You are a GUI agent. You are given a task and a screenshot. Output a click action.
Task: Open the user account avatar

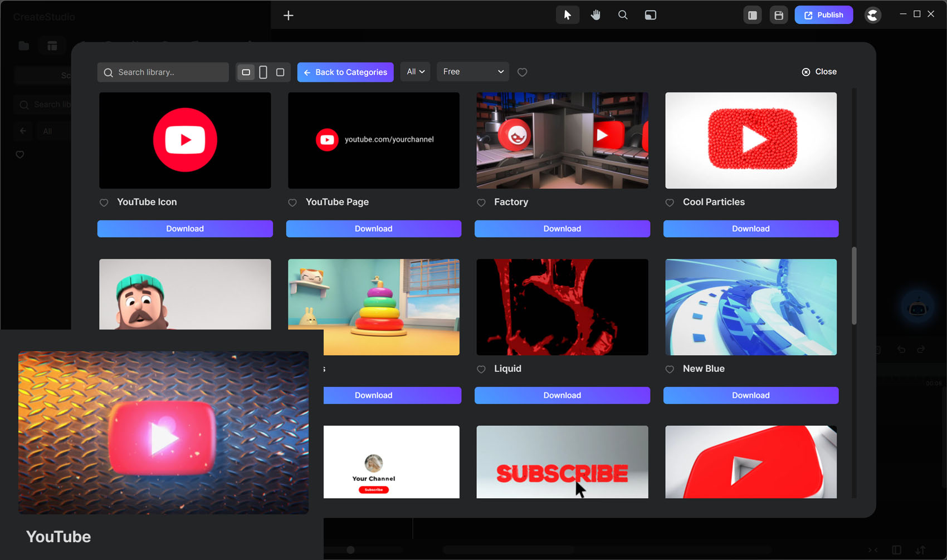pos(872,15)
